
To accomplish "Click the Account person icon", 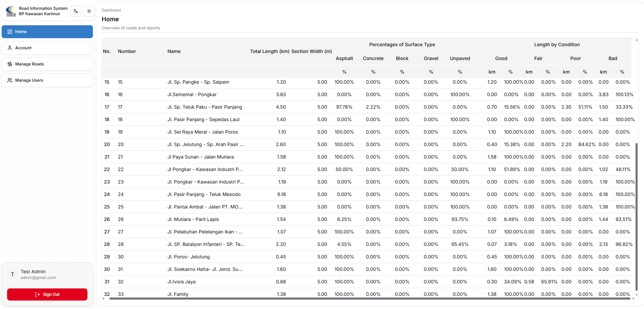I will point(9,48).
